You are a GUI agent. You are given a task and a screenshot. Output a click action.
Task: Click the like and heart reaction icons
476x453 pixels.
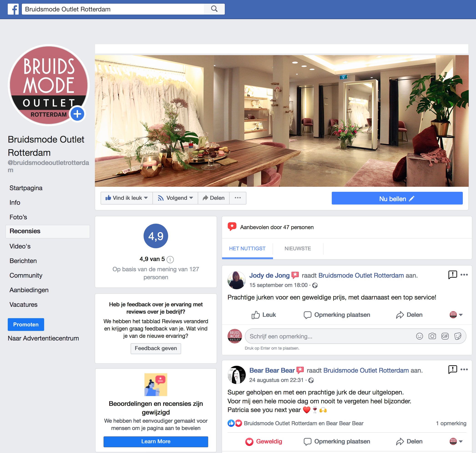point(235,423)
